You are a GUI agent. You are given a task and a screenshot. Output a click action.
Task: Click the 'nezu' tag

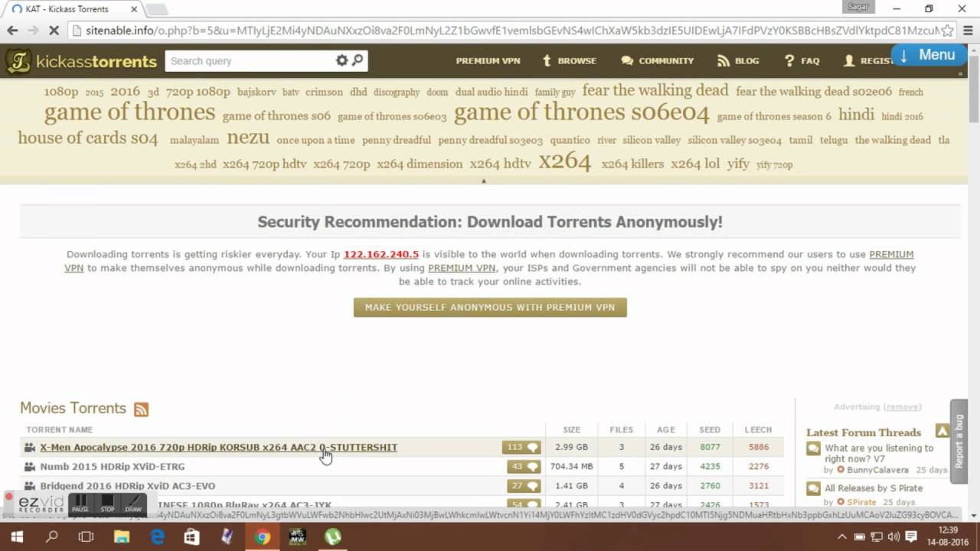click(248, 138)
